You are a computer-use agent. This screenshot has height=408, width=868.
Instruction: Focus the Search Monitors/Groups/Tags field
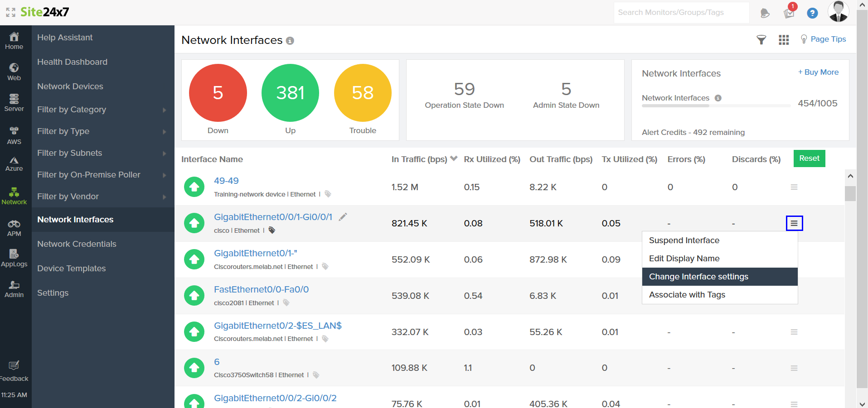click(681, 13)
